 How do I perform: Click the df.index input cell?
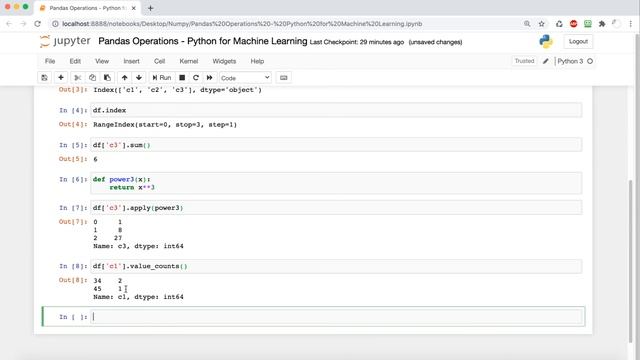pyautogui.click(x=337, y=110)
